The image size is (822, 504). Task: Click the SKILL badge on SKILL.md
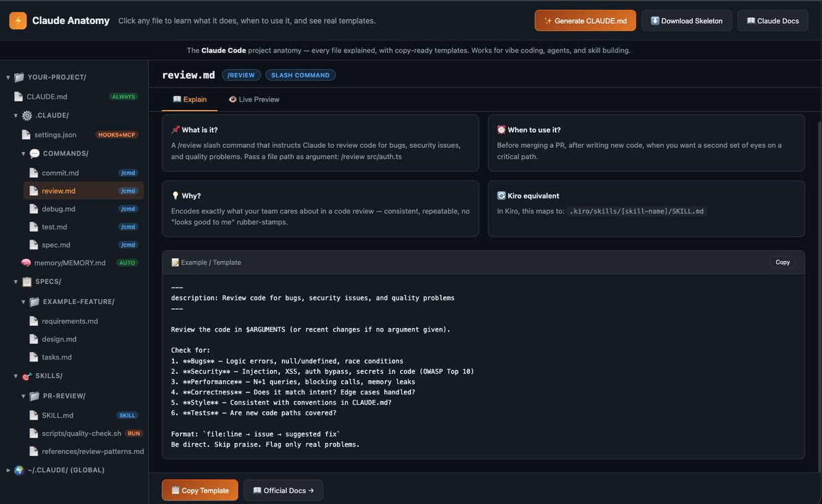click(x=127, y=416)
